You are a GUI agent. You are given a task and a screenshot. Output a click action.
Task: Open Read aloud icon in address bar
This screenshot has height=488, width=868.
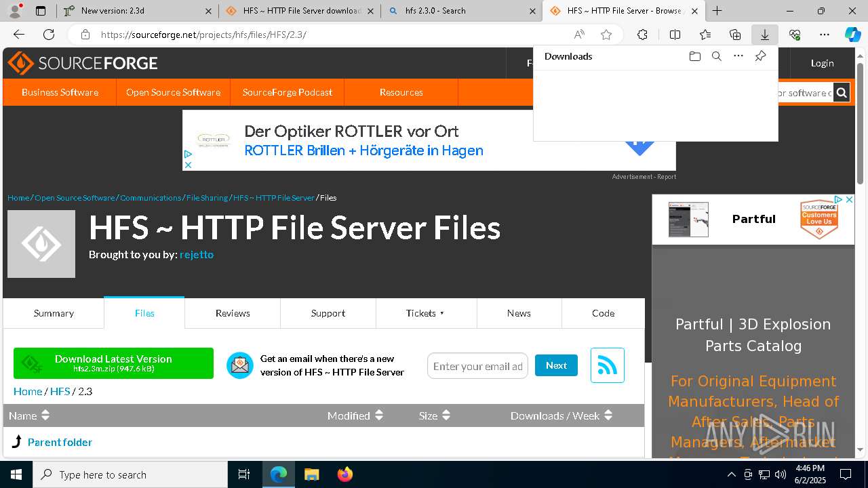click(579, 35)
